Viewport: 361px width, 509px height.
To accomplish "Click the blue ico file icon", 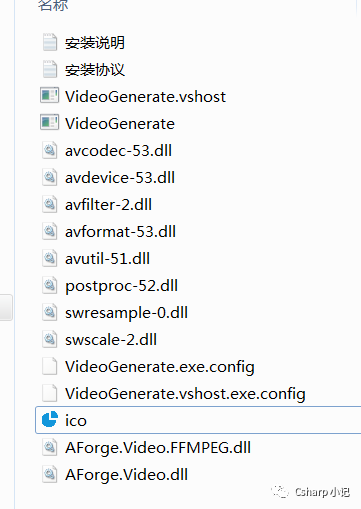I will (50, 419).
